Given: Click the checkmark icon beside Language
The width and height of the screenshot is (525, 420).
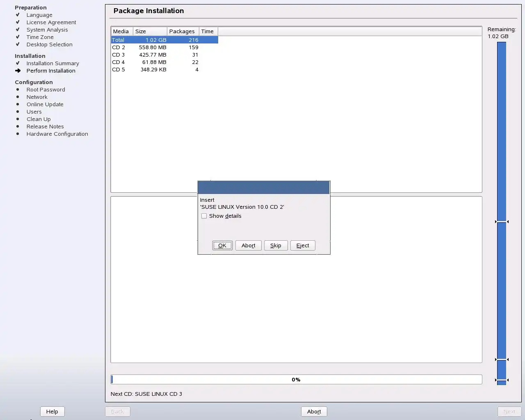Looking at the screenshot, I should (18, 15).
